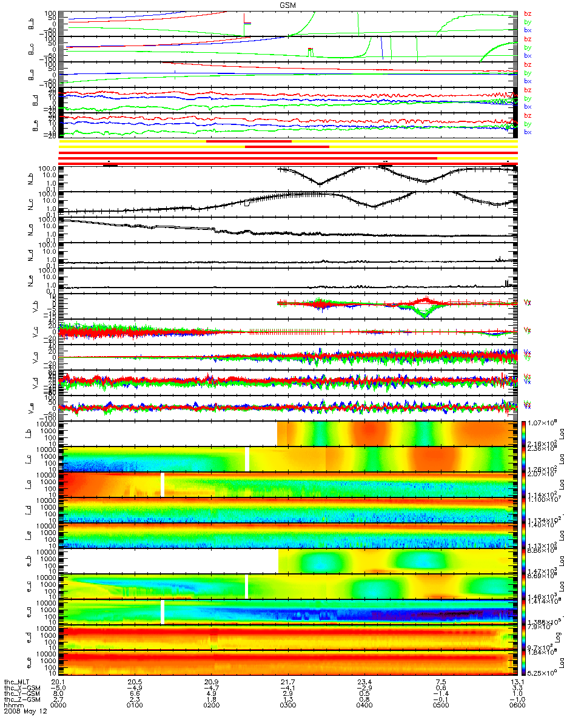
Task: Click the '0400' time tick label
Action: (364, 704)
